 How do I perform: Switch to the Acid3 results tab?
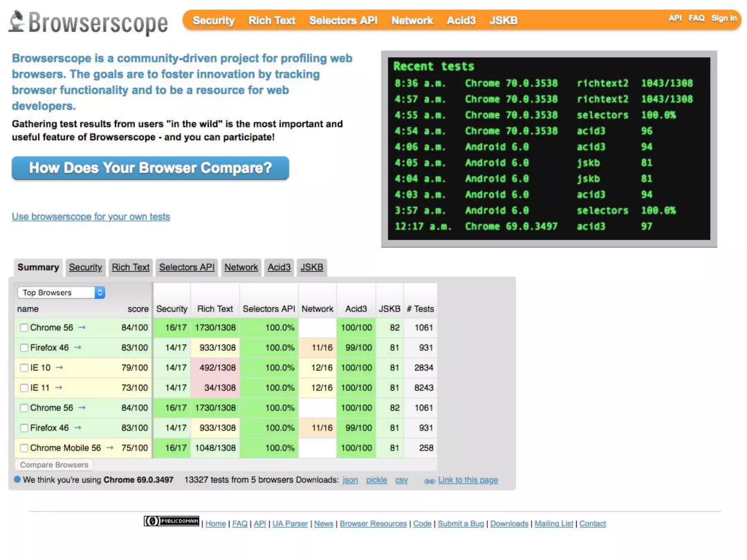pos(279,267)
